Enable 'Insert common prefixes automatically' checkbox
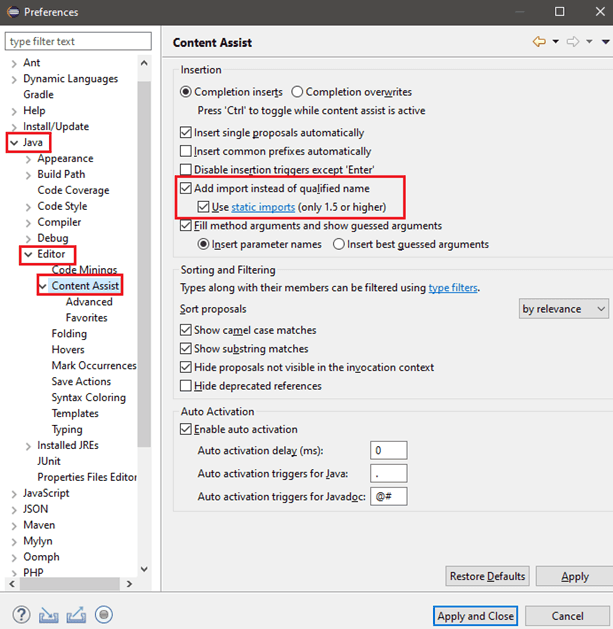Image resolution: width=613 pixels, height=629 pixels. click(x=185, y=151)
